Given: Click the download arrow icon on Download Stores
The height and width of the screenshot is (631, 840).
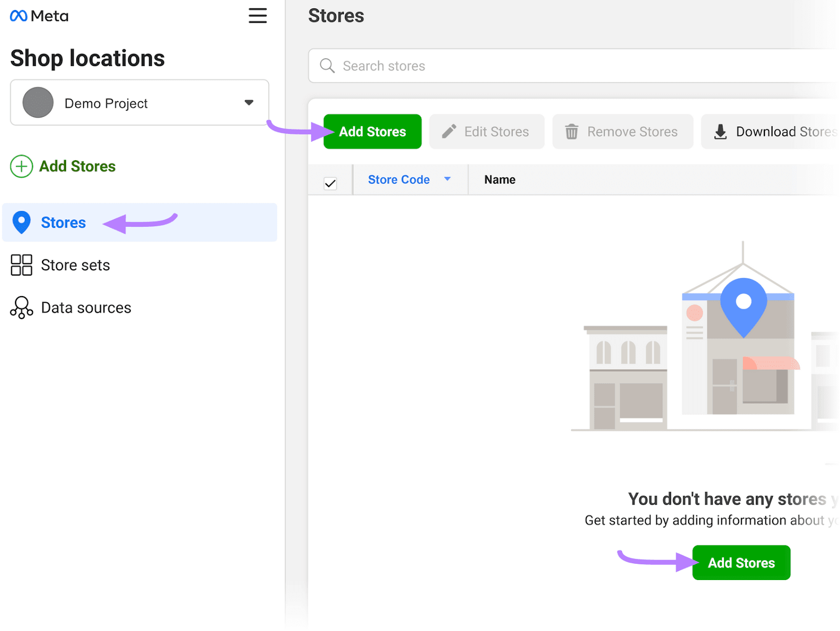Looking at the screenshot, I should 720,131.
